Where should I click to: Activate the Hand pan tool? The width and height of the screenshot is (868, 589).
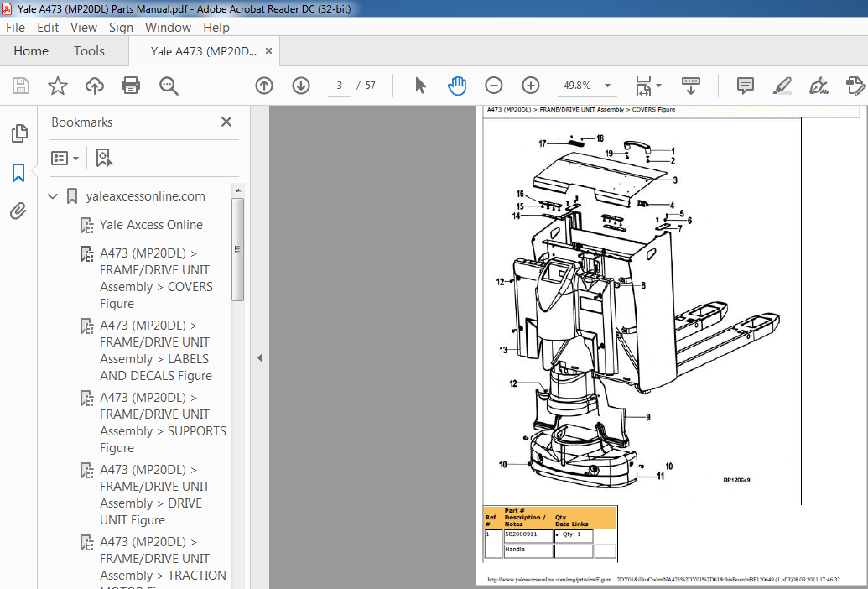point(457,86)
